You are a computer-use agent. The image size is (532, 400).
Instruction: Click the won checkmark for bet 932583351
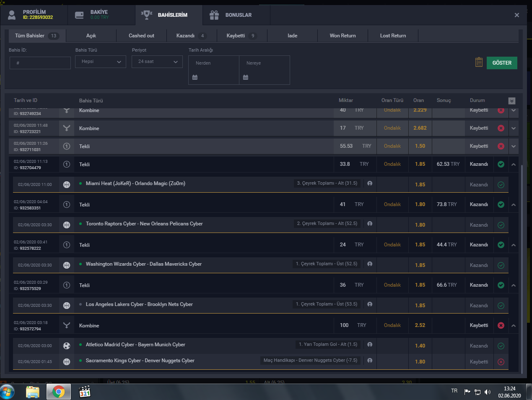pyautogui.click(x=501, y=204)
